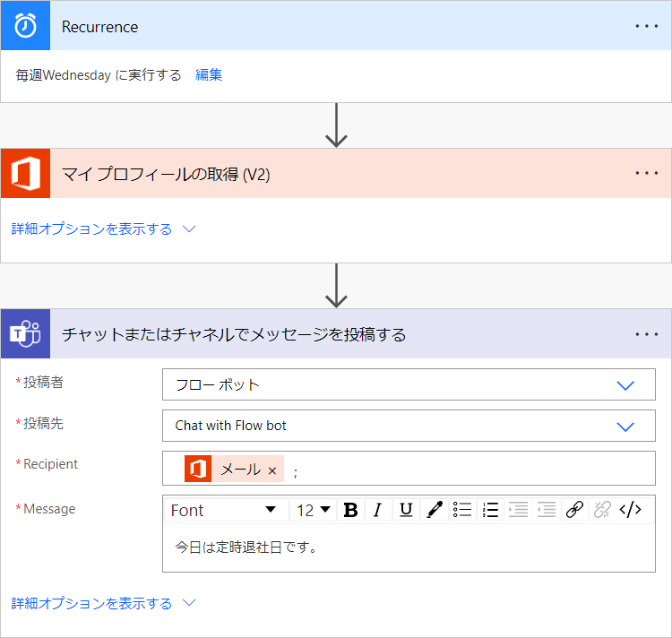Toggle bold formatting in the Message editor
Image resolution: width=672 pixels, height=638 pixels.
pyautogui.click(x=351, y=510)
